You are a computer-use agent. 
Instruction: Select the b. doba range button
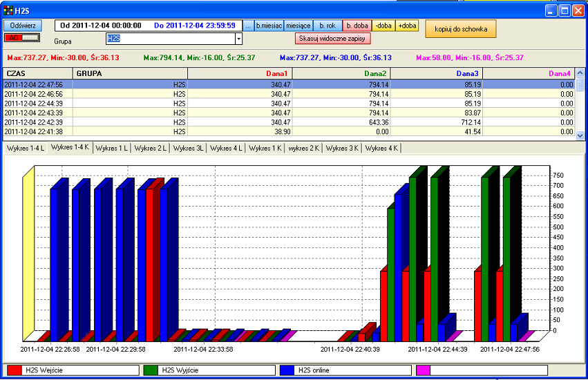357,26
